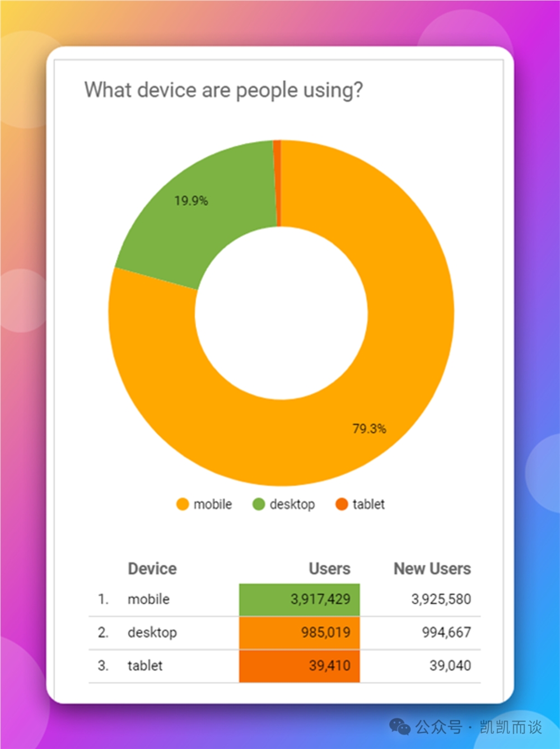Sort table by Users column header
560x749 pixels.
click(329, 569)
